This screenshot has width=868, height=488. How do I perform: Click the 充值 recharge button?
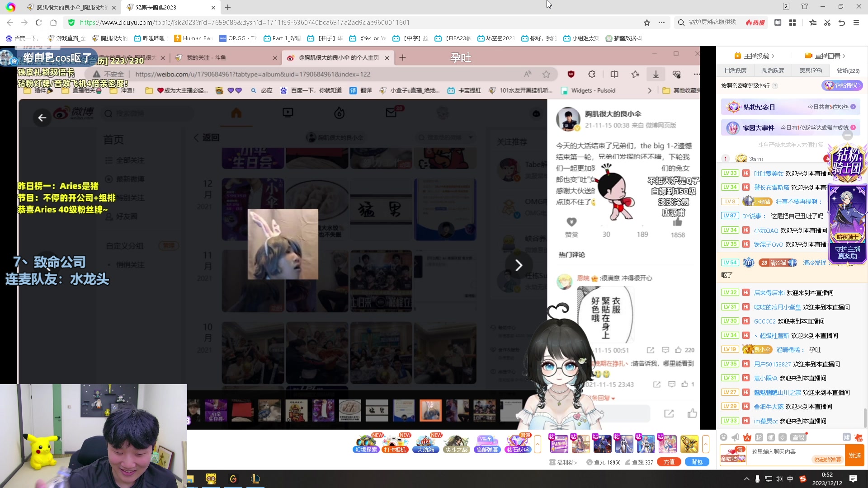[669, 462]
